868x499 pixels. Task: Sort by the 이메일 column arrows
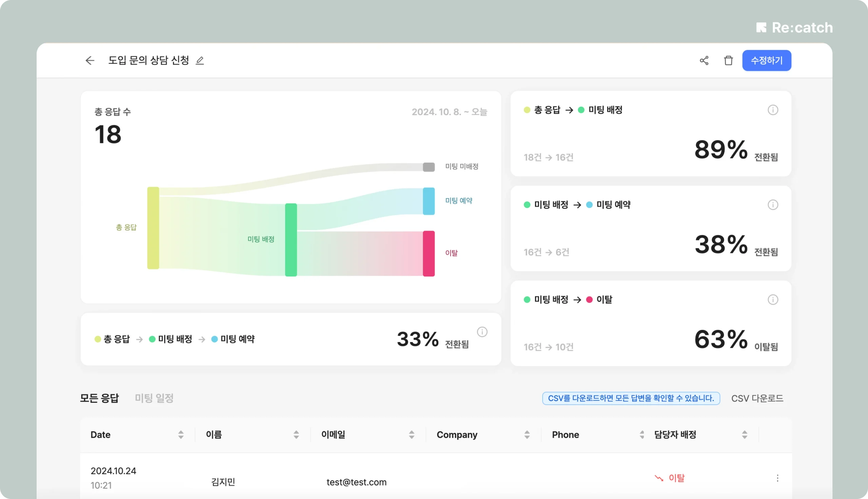tap(412, 435)
